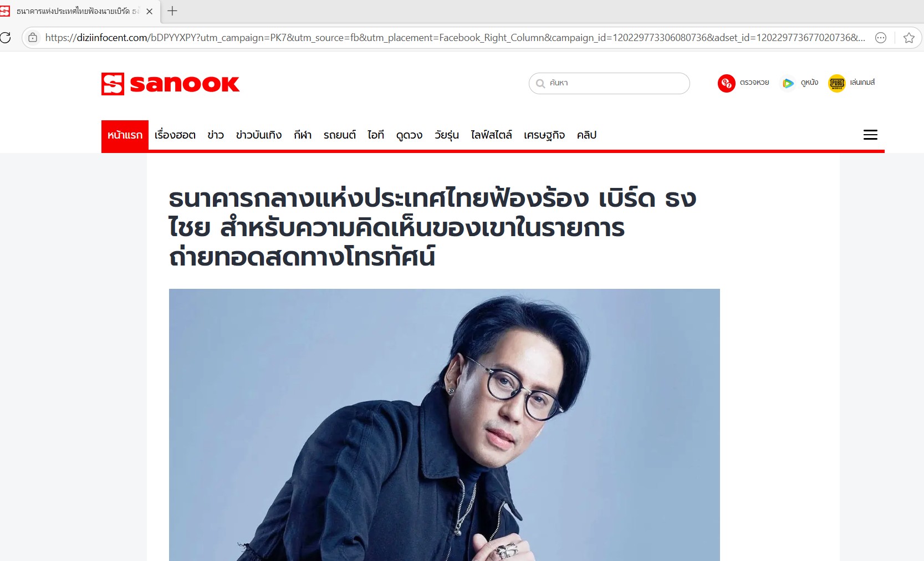View site information lock icon
The height and width of the screenshot is (561, 924).
point(33,38)
